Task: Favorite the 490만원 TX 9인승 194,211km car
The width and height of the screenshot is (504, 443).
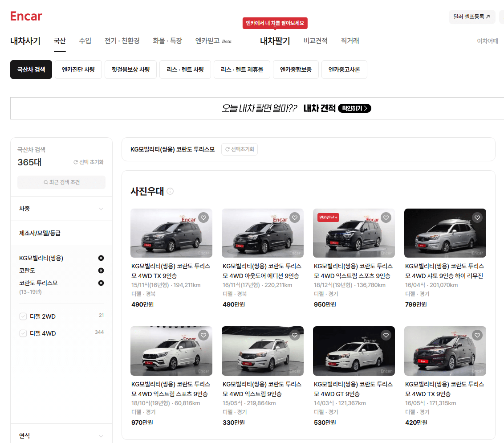Action: coord(203,217)
